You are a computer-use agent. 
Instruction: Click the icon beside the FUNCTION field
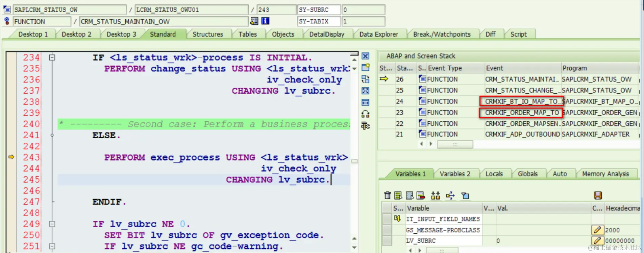click(x=7, y=21)
